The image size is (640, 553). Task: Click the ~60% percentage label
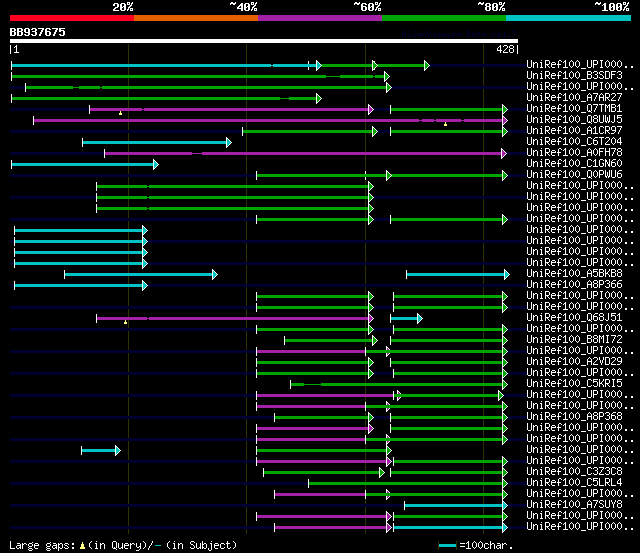(367, 7)
